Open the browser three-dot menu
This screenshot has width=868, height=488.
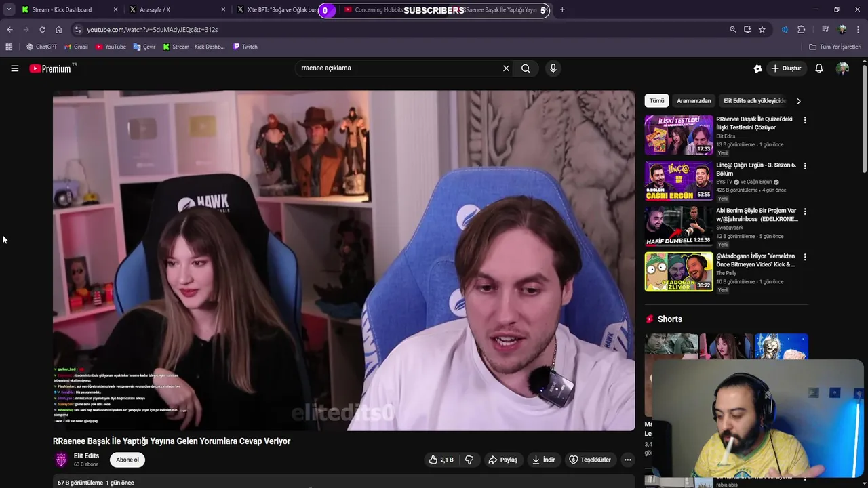click(x=858, y=30)
